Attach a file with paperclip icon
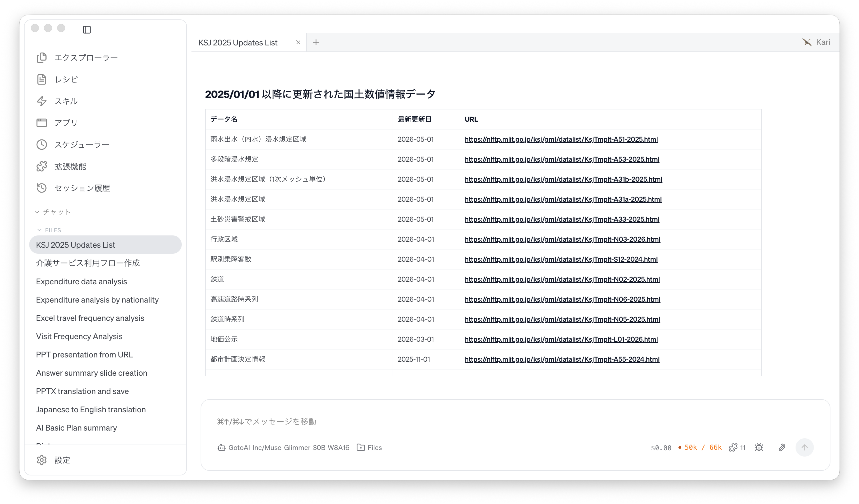Image resolution: width=859 pixels, height=504 pixels. pyautogui.click(x=782, y=447)
